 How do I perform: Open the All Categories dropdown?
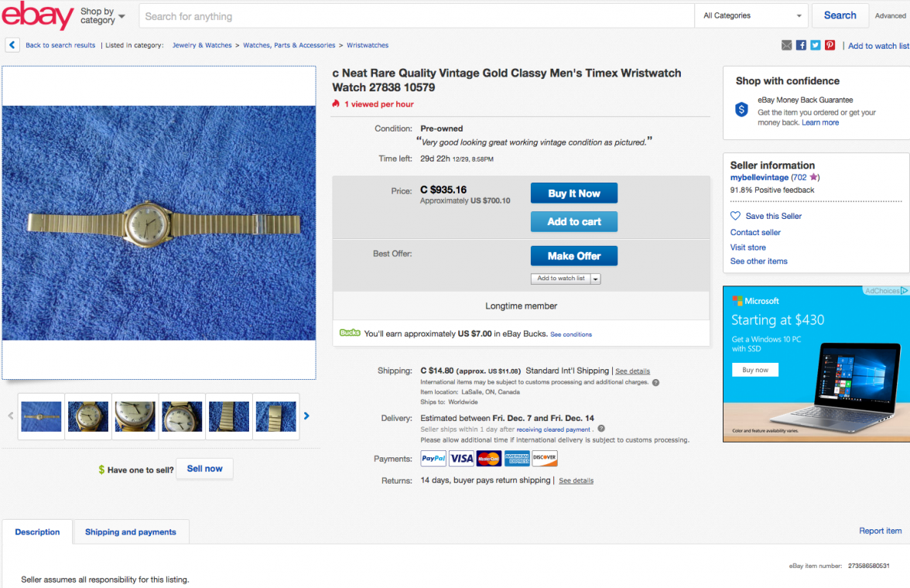coord(751,15)
